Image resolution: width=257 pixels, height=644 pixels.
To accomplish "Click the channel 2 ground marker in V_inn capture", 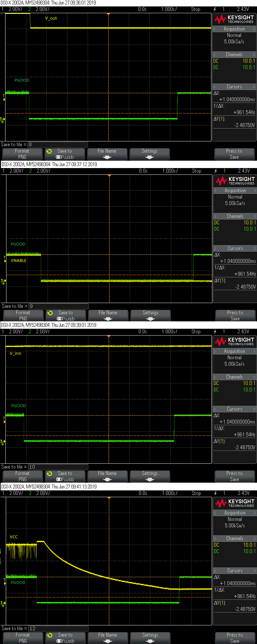I will 3,442.
